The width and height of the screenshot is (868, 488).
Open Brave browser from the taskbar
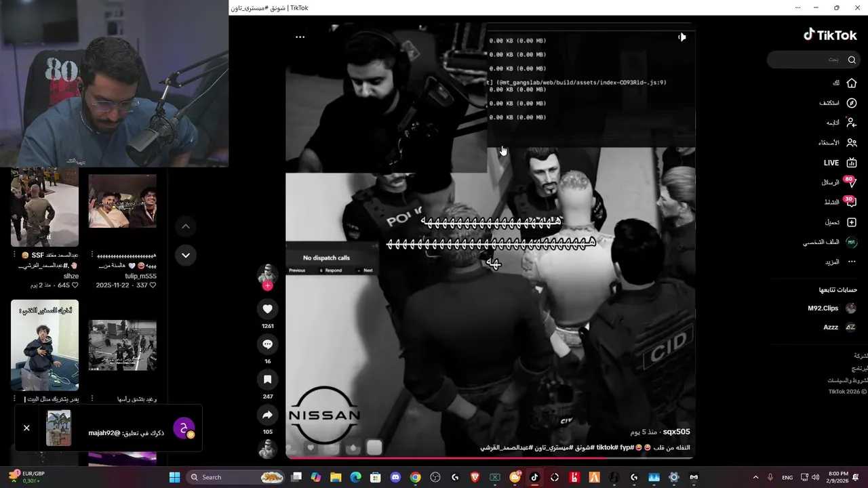475,477
